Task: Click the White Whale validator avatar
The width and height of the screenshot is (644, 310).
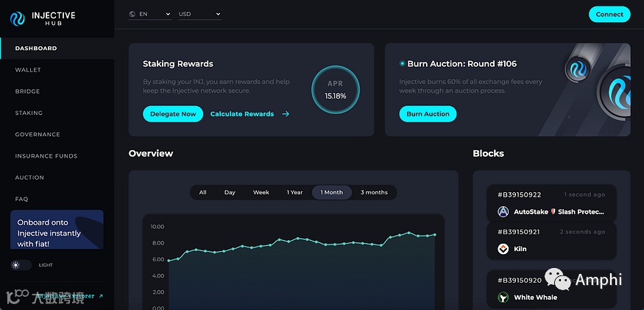Action: tap(503, 297)
